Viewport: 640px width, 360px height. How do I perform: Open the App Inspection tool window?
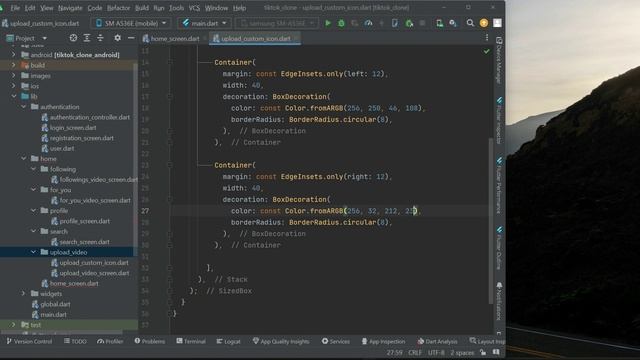[x=383, y=341]
